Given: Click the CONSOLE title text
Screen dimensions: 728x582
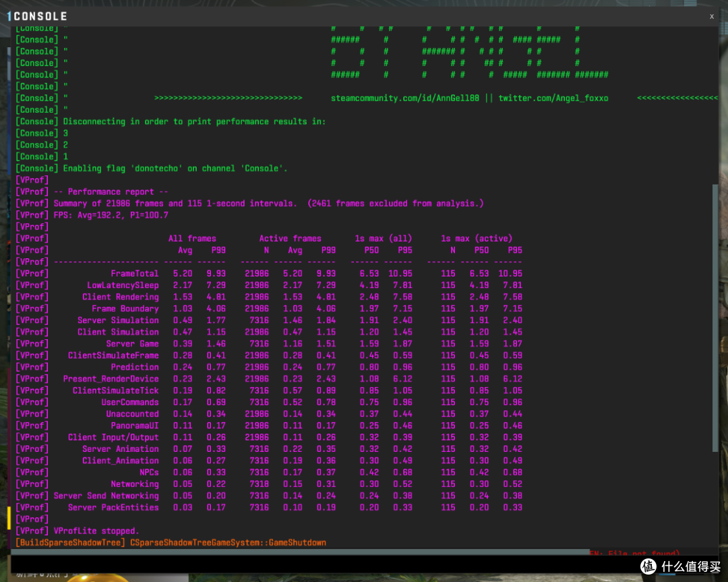Looking at the screenshot, I should (x=40, y=16).
